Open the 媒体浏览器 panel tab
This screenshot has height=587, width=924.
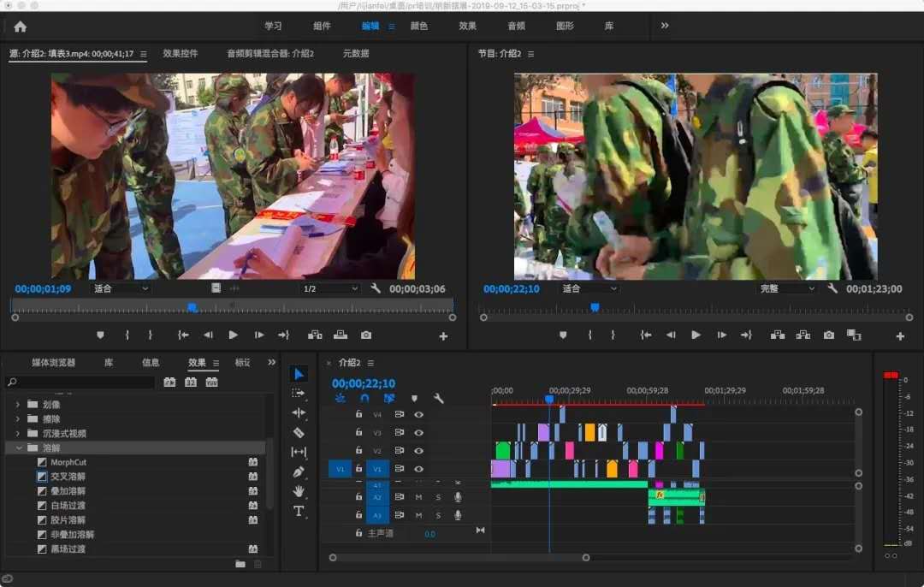coord(54,363)
